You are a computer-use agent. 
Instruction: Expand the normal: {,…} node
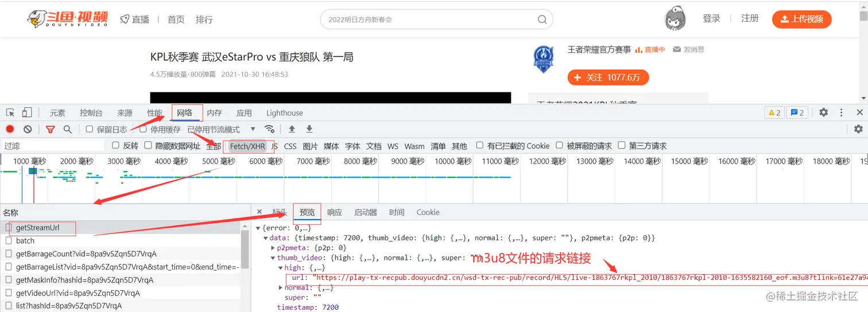coord(280,287)
